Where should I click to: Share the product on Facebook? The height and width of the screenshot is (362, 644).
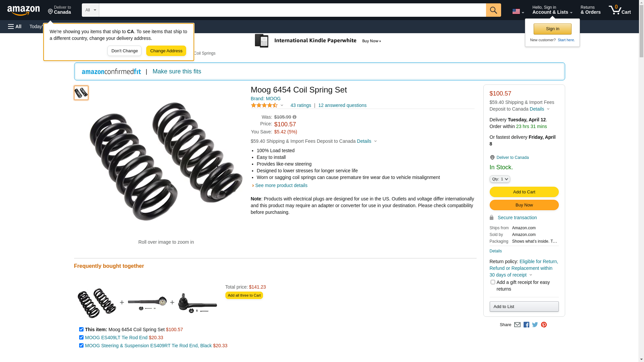[x=526, y=324]
